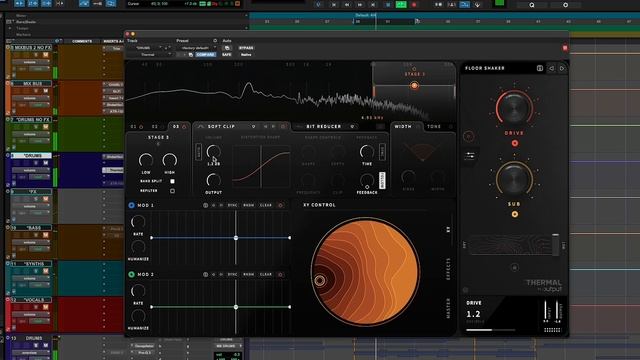
Task: Click the MOD 1 center envelope node
Action: pos(236,238)
